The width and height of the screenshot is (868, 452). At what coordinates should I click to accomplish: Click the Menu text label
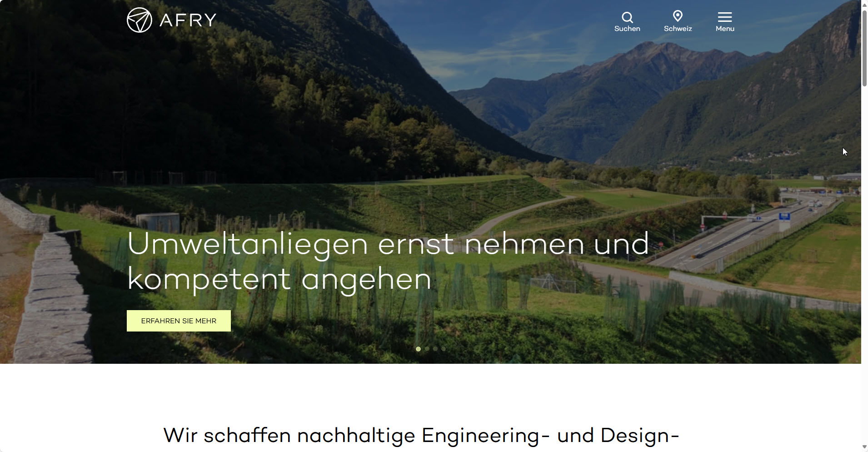click(725, 29)
